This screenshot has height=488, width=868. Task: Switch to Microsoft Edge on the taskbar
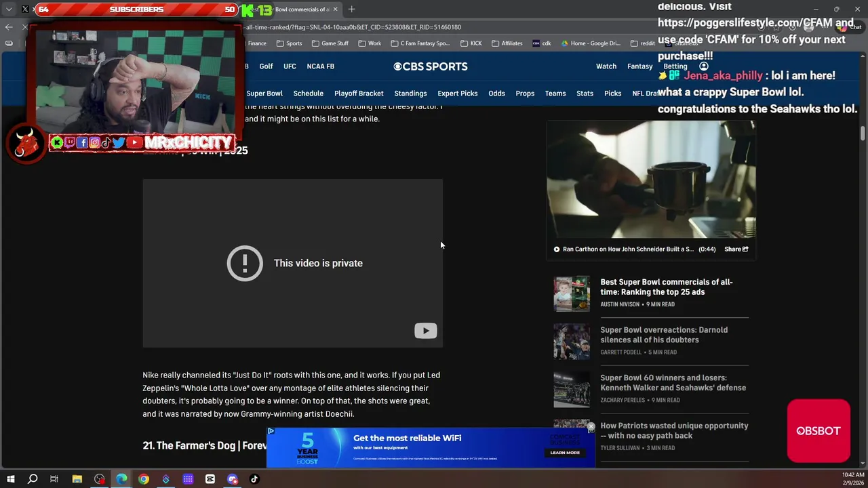[121, 479]
